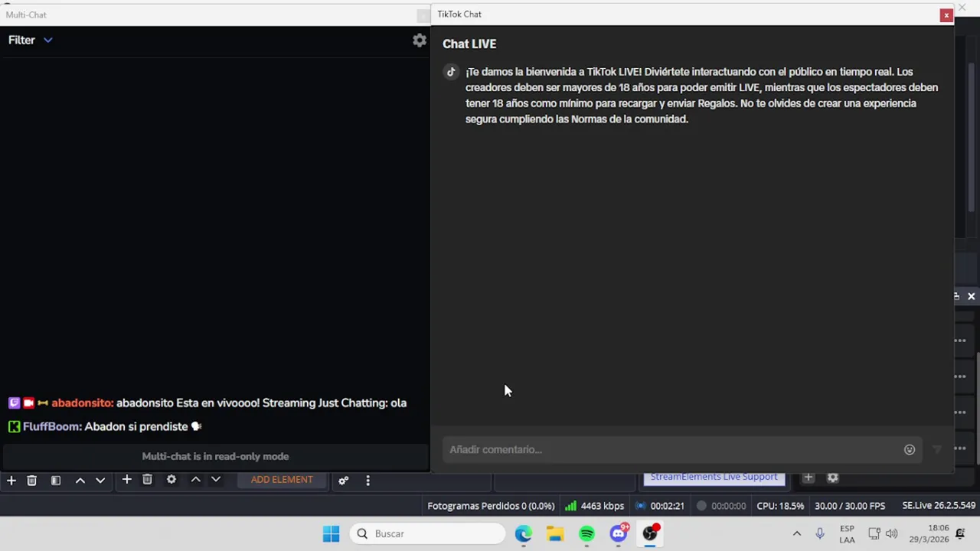Open the emoji picker in comment box
This screenshot has width=980, height=551.
pos(910,449)
